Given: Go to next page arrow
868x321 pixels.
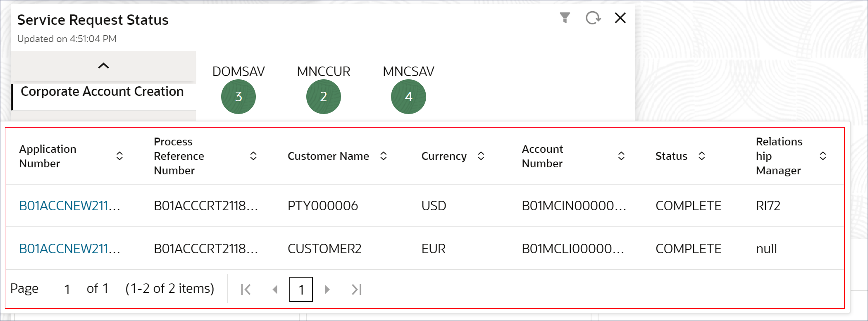Looking at the screenshot, I should pyautogui.click(x=327, y=290).
